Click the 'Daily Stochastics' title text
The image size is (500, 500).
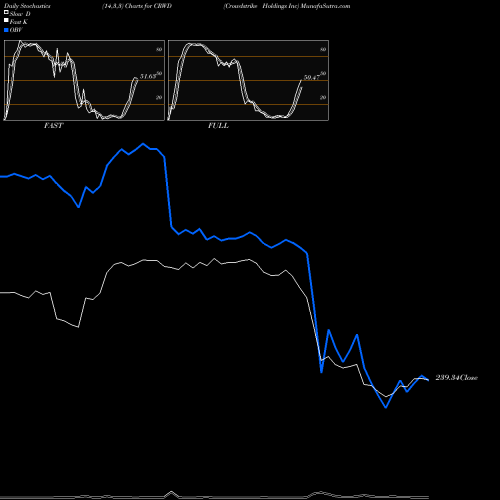[x=27, y=6]
